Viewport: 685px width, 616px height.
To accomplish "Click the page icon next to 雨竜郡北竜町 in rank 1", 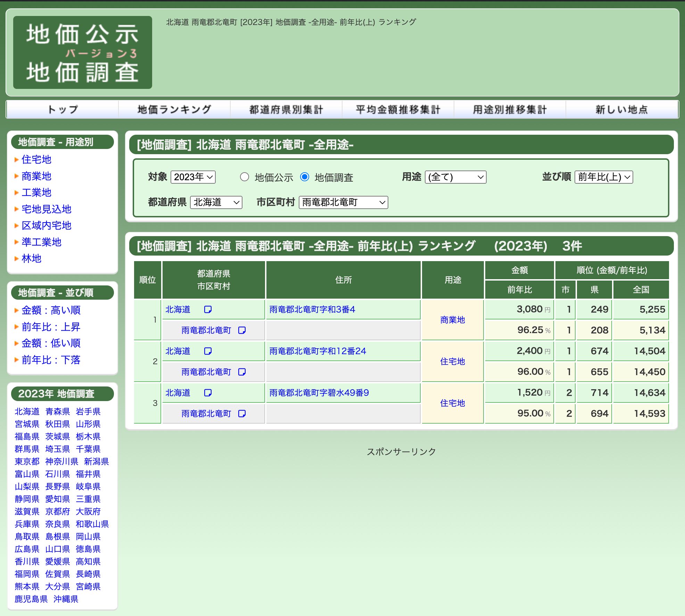I will pos(242,330).
